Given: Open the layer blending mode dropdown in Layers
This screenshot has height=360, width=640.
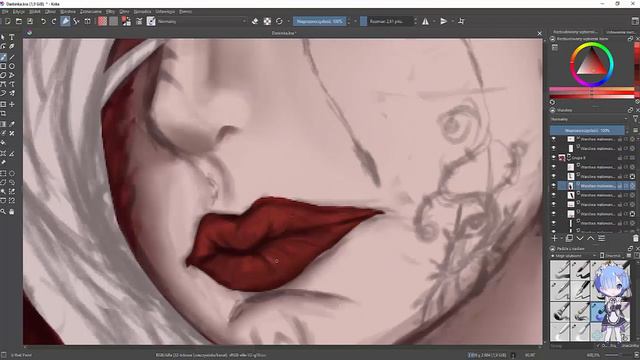Looking at the screenshot, I should (589, 119).
